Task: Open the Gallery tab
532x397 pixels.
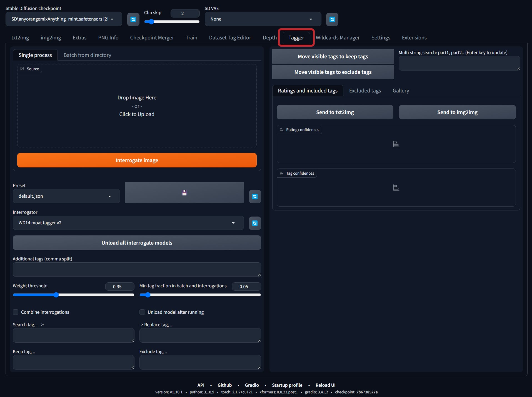Action: 401,91
